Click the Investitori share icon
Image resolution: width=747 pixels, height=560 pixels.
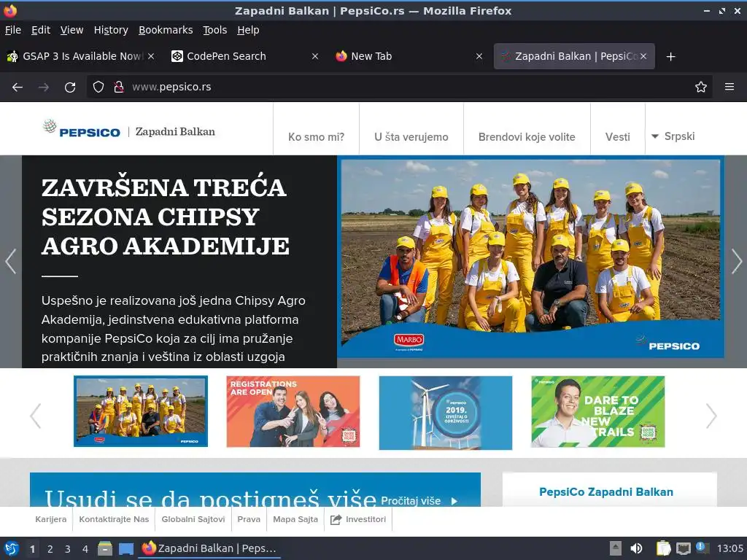[x=336, y=519]
